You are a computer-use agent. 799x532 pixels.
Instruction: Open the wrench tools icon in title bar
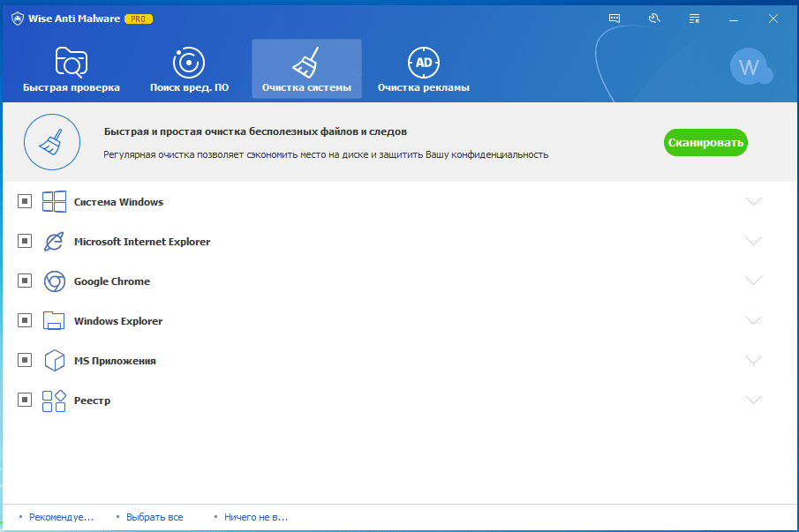coord(654,19)
